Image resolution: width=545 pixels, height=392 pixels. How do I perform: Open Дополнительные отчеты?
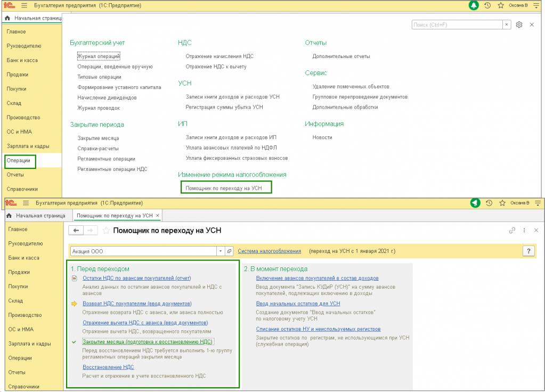(x=341, y=56)
